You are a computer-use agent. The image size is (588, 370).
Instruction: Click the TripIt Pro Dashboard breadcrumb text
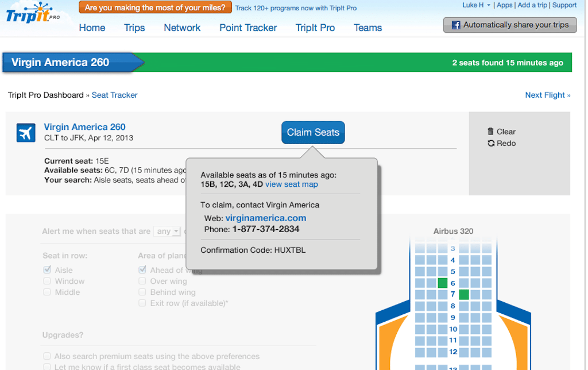click(x=46, y=95)
